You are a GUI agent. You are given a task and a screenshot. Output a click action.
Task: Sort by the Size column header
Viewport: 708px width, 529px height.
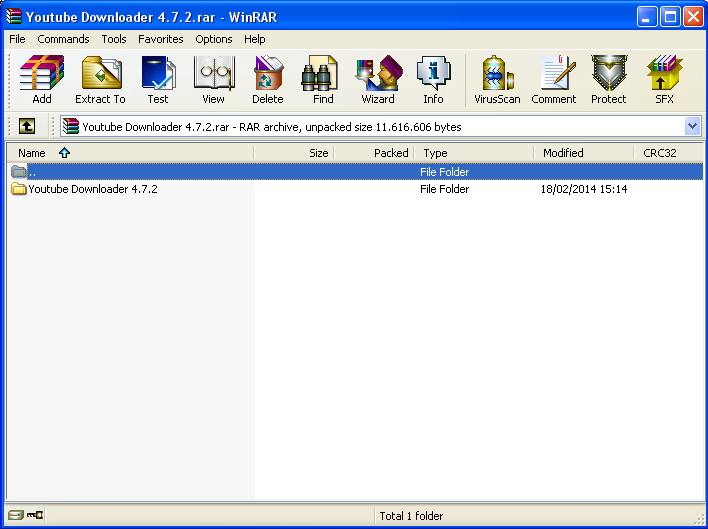[294, 153]
